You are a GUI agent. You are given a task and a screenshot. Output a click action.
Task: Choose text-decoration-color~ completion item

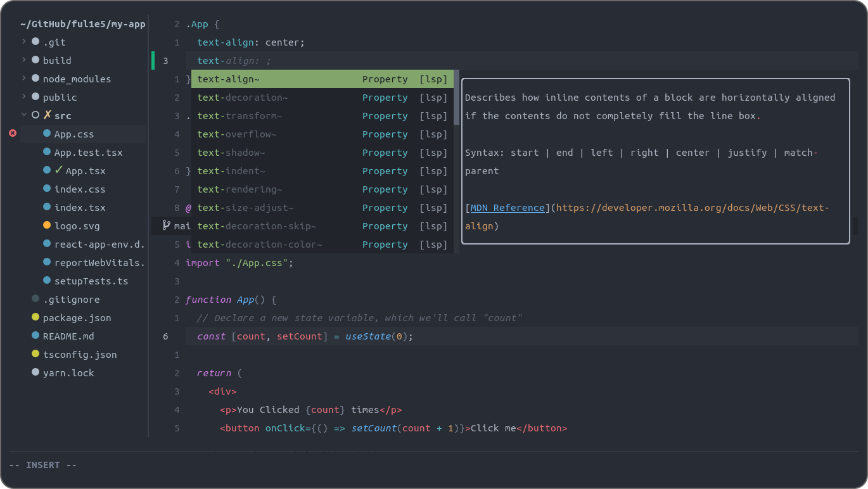tap(322, 244)
